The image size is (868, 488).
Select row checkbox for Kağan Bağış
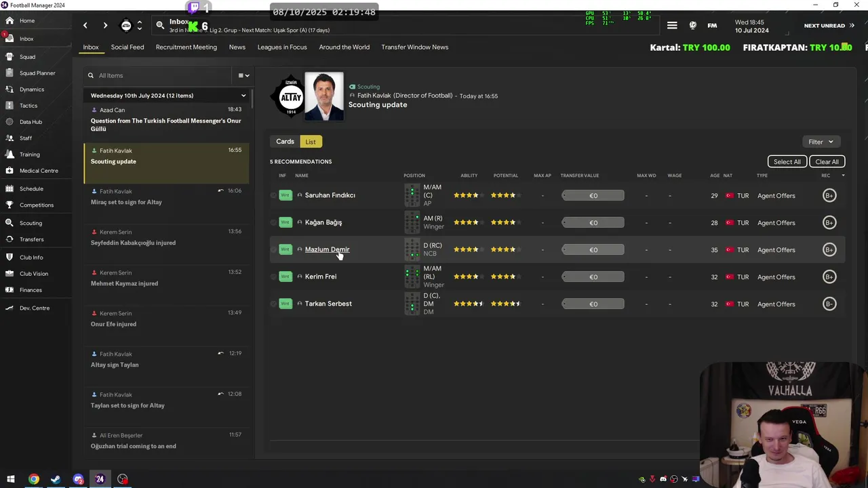click(x=274, y=222)
